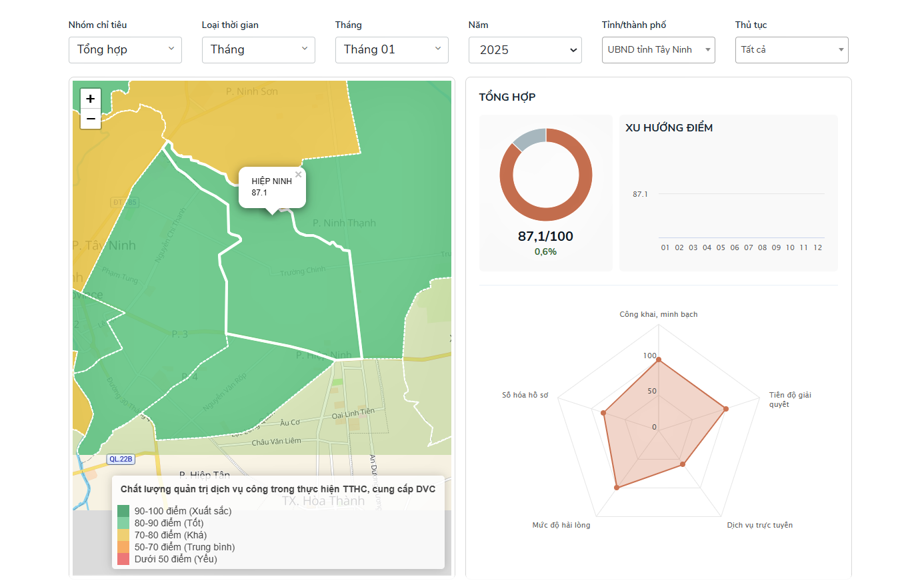Click the 87,1/100 score text

pos(545,236)
